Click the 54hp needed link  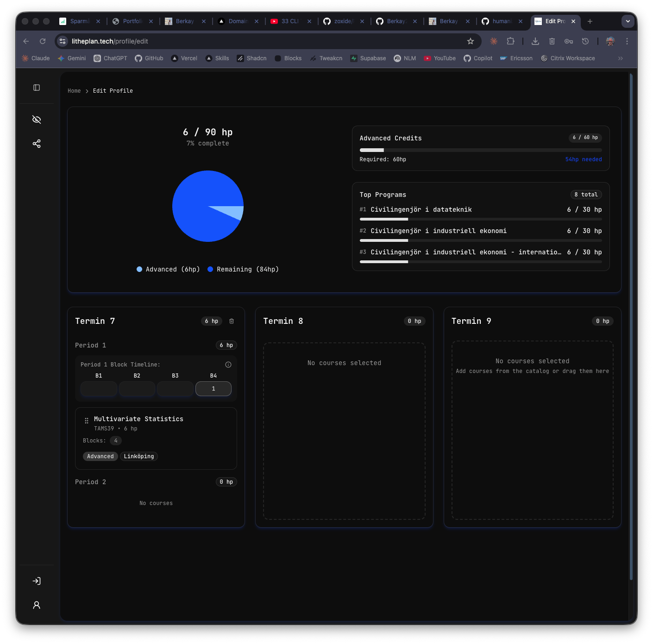tap(584, 159)
